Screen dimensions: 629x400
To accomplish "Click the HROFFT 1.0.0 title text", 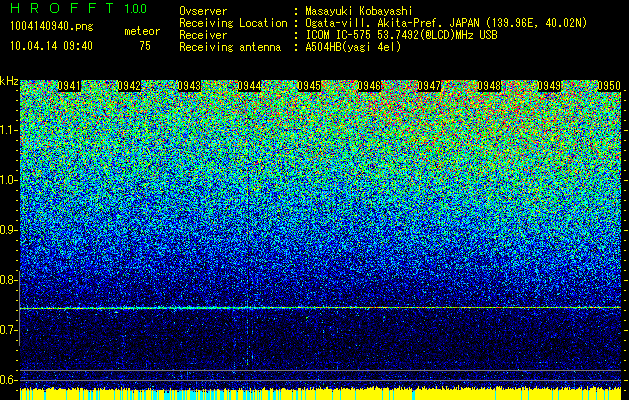I will tap(79, 8).
